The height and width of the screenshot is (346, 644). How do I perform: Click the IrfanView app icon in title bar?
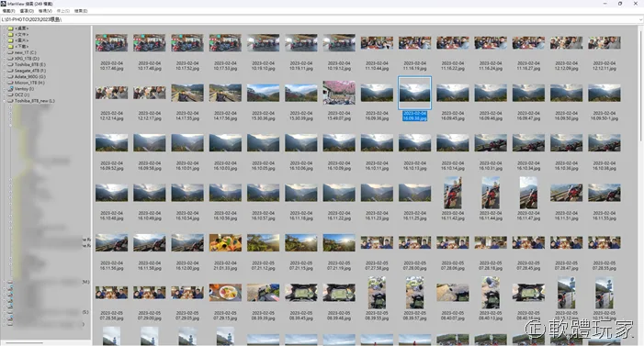4,4
